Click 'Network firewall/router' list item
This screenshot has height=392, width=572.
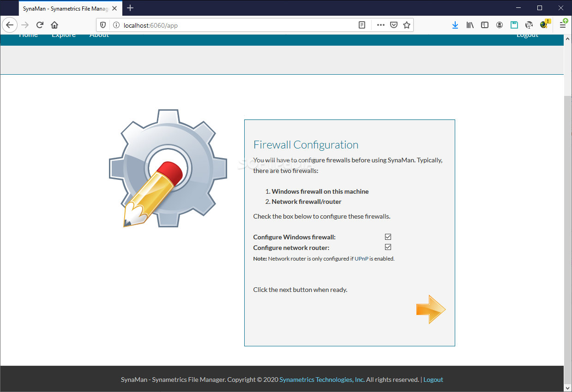(307, 202)
